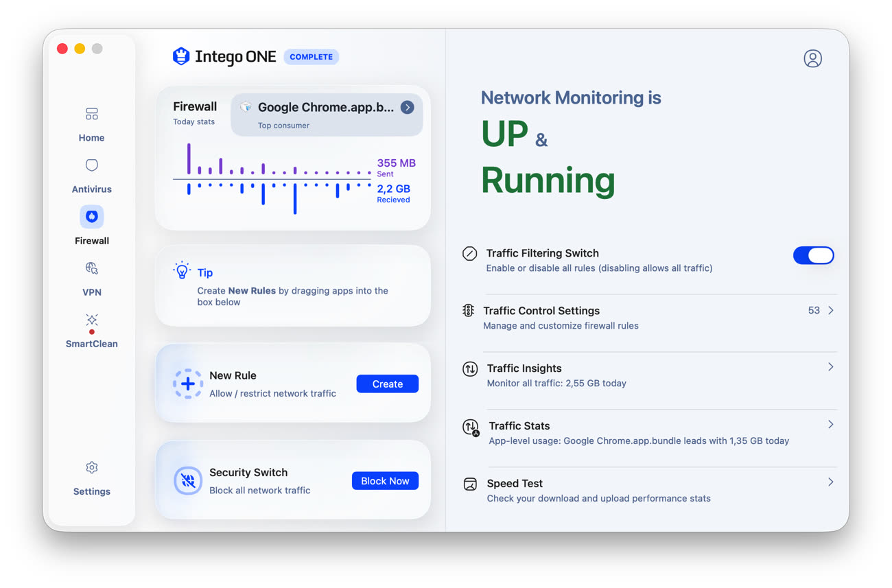
Task: Click the Security Switch blocked-globe icon
Action: click(x=187, y=481)
